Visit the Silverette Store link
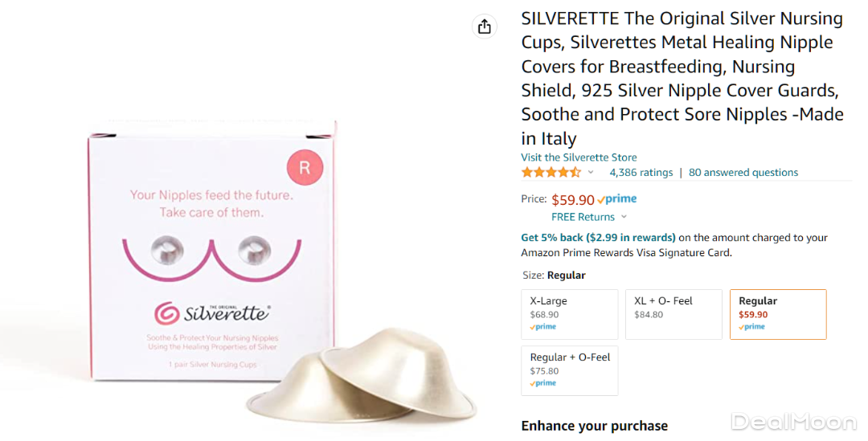Image resolution: width=868 pixels, height=441 pixels. 579,157
